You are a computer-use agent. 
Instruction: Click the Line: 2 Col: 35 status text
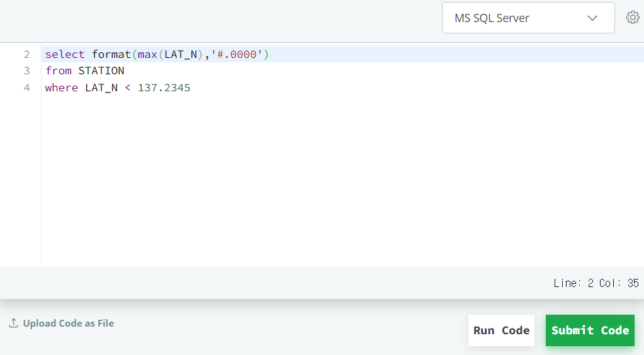[x=596, y=283]
